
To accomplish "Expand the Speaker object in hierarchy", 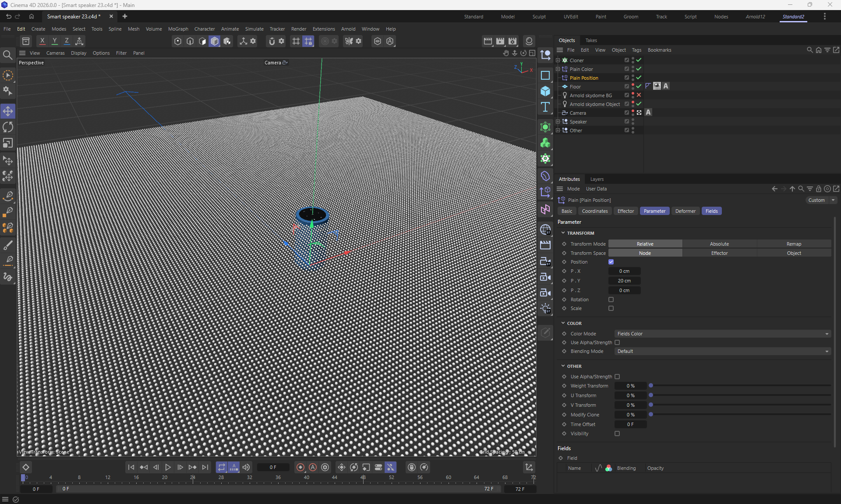I will pos(558,122).
